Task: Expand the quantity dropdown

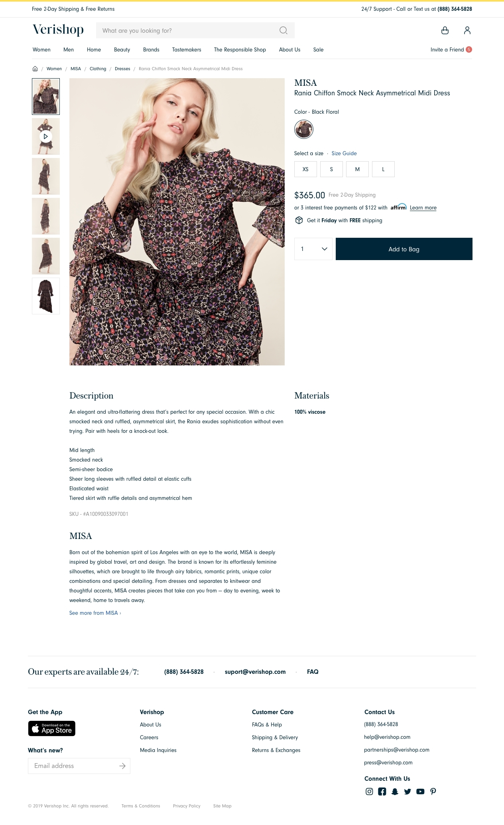Action: coord(313,249)
